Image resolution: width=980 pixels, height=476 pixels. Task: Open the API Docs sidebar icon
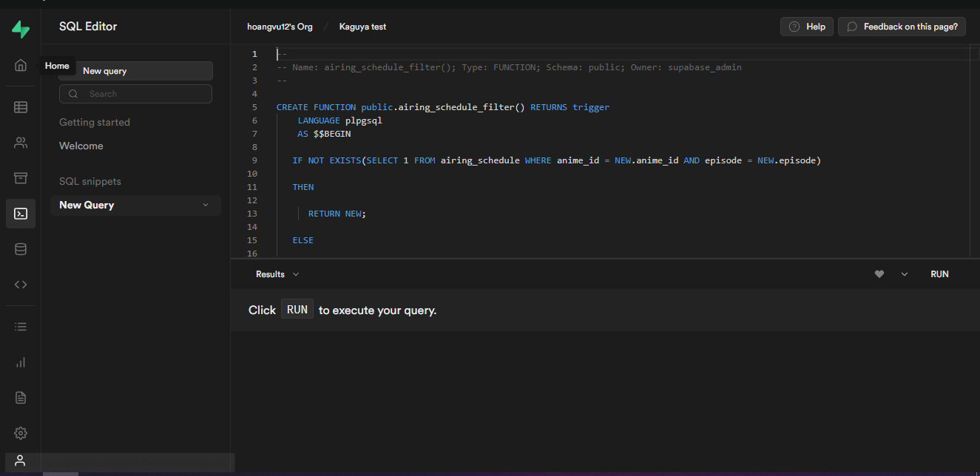coord(20,284)
